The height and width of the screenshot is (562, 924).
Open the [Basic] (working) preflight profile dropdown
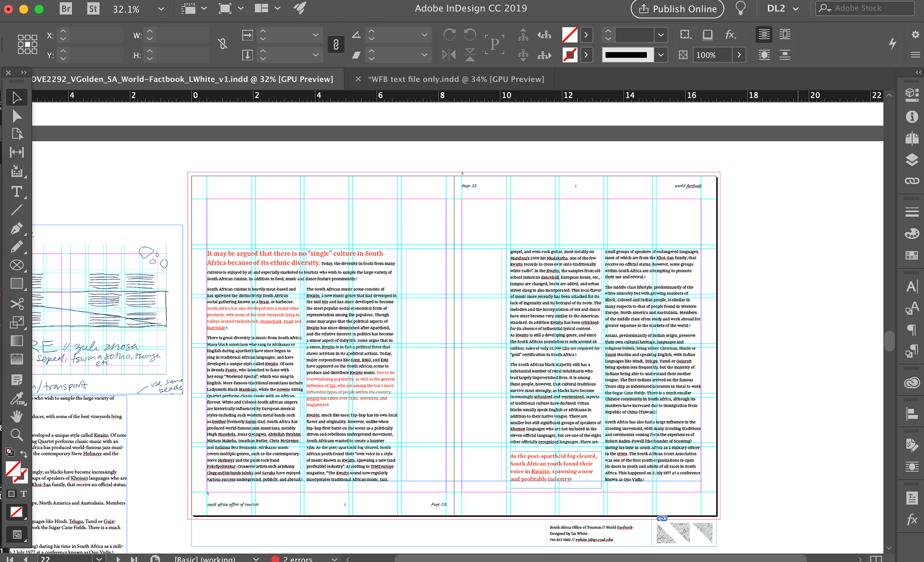tap(257, 559)
